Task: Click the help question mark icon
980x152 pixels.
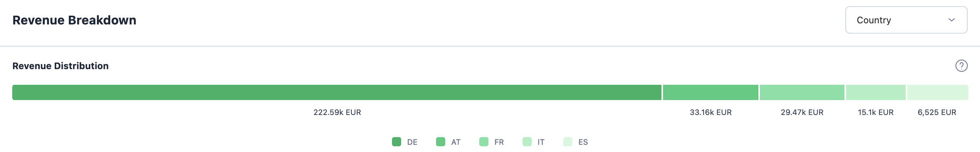Action: [x=961, y=66]
